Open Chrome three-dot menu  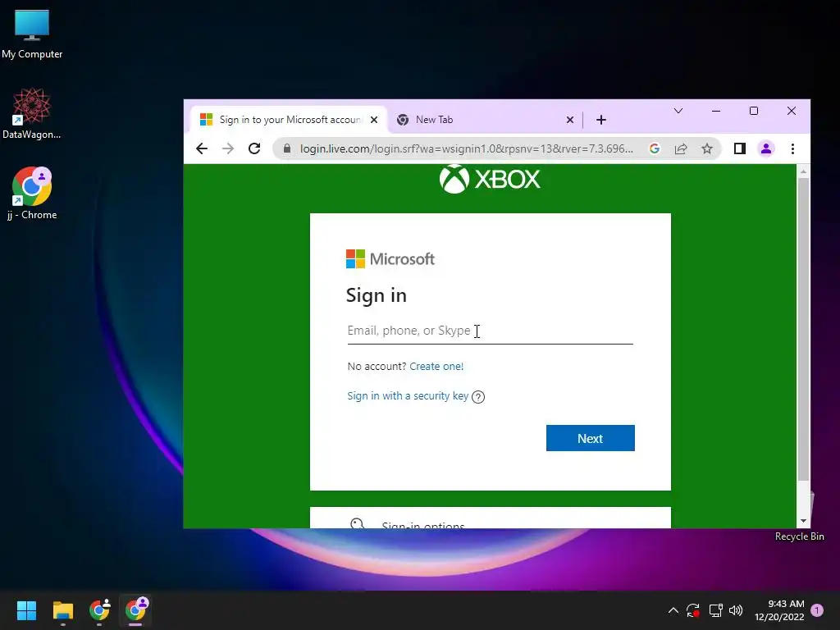point(793,148)
